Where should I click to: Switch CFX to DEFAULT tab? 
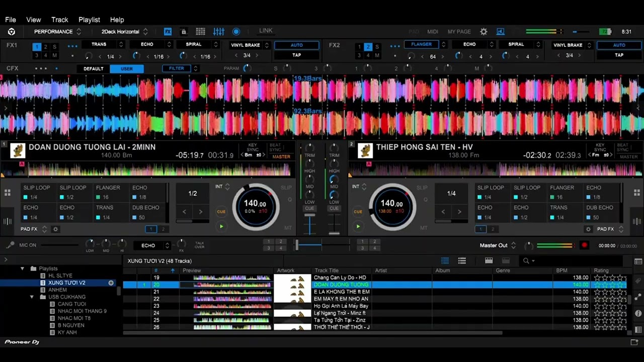click(x=93, y=69)
